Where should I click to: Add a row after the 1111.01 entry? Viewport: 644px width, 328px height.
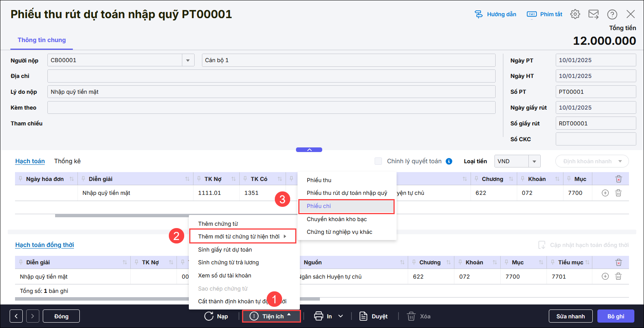605,193
